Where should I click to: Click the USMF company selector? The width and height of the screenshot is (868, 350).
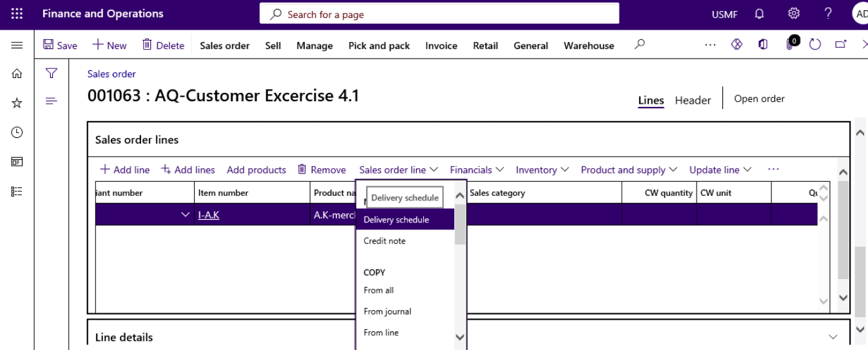tap(724, 14)
